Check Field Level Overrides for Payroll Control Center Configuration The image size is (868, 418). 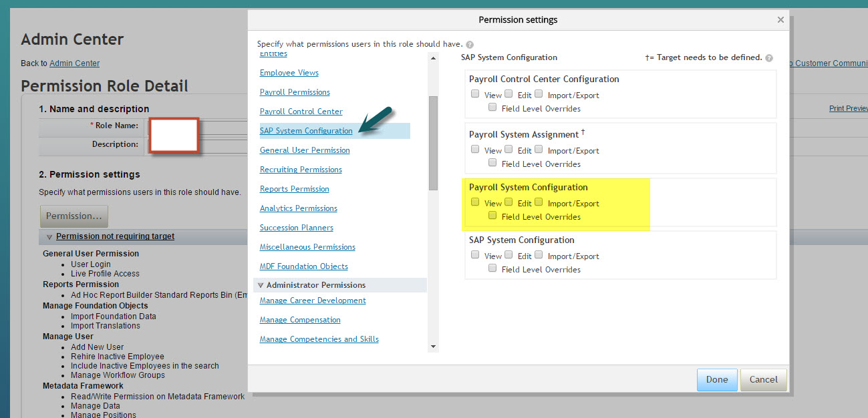[x=492, y=107]
